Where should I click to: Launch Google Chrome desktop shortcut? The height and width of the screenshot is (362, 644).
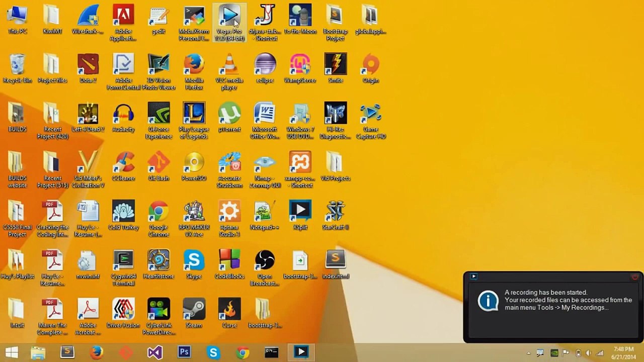pos(158,218)
